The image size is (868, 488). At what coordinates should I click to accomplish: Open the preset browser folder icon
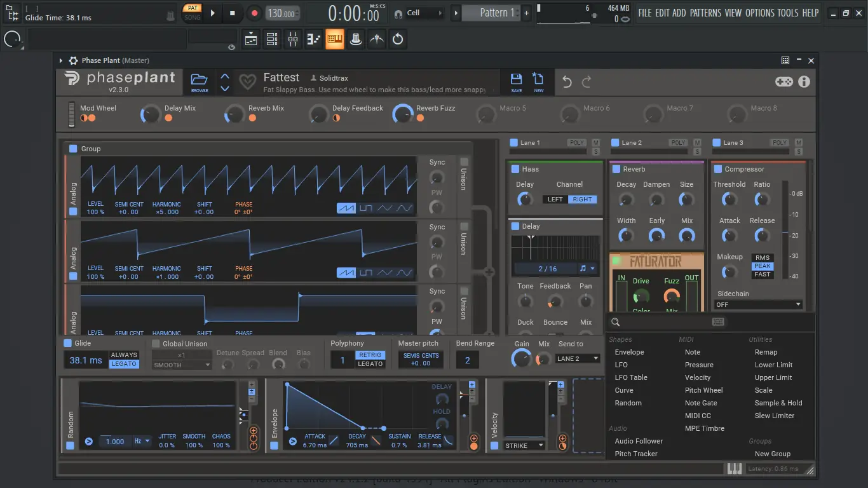pyautogui.click(x=199, y=80)
